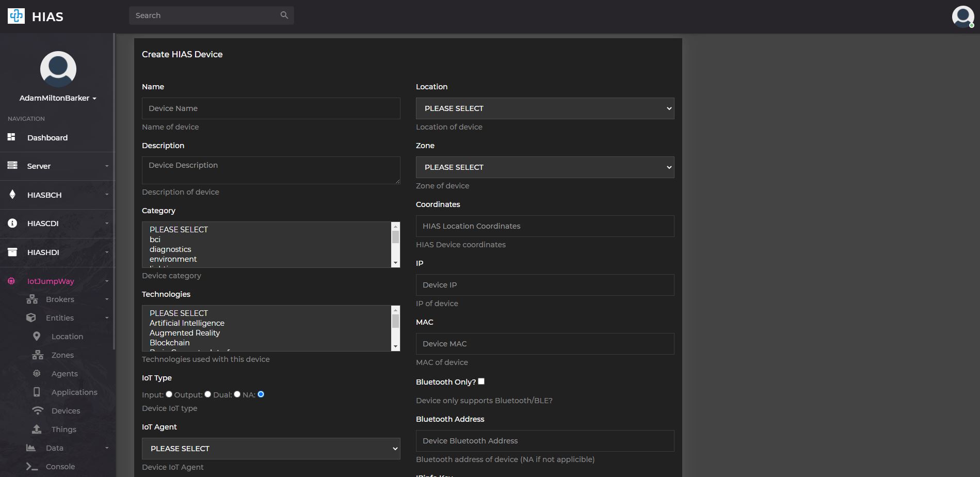
Task: Select Blockchain in Technologies list
Action: tap(169, 343)
